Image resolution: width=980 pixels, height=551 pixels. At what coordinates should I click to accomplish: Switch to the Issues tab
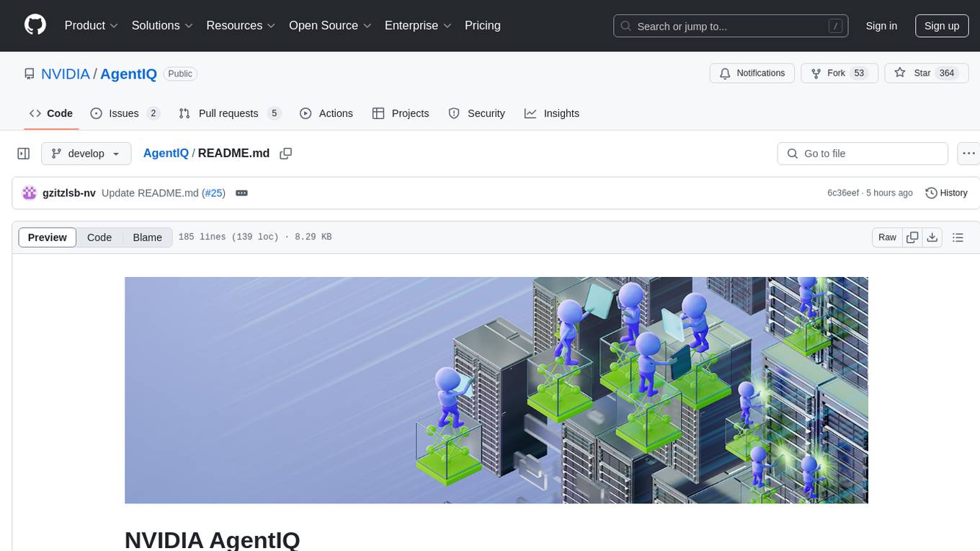click(125, 113)
